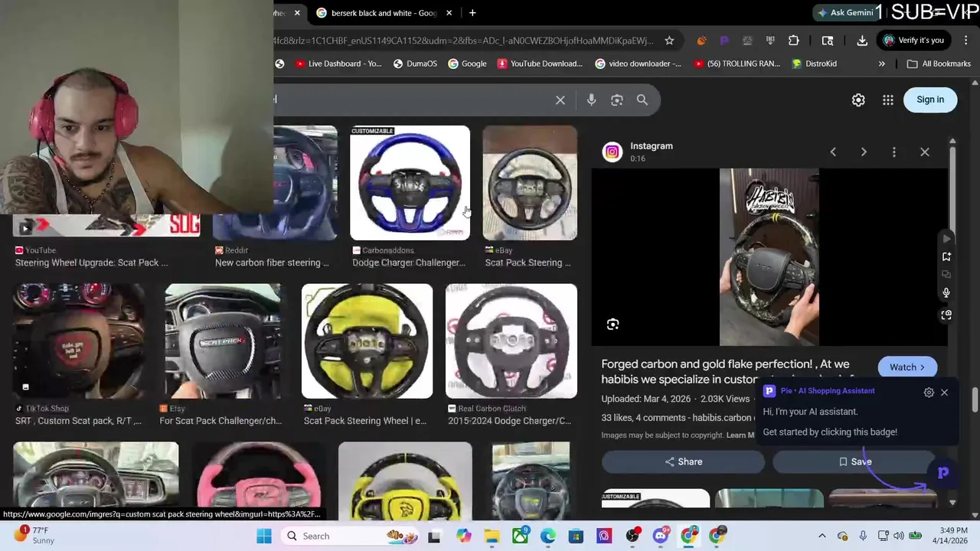Viewport: 980px width, 551px height.
Task: Show hidden system tray icons
Action: 822,536
